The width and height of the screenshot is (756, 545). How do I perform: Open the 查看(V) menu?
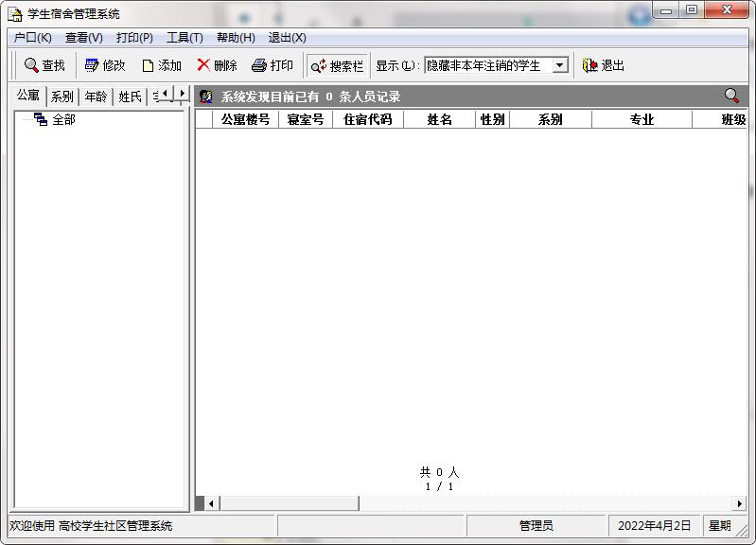pos(83,38)
